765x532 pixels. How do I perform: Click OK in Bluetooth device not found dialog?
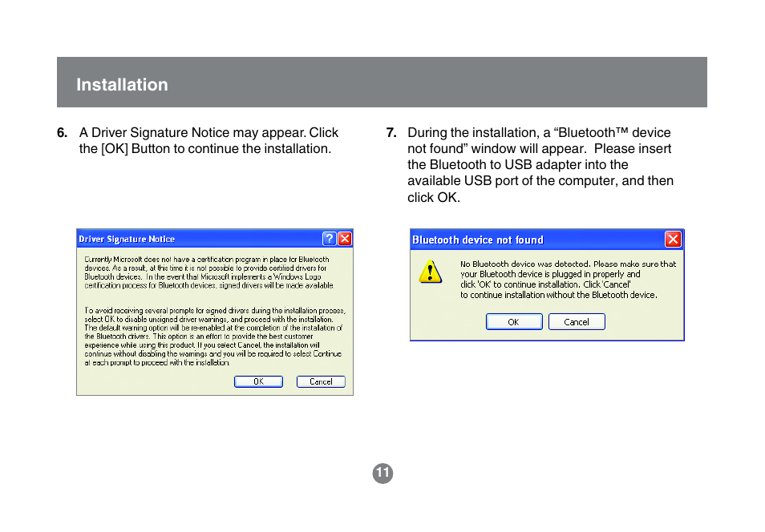point(514,322)
